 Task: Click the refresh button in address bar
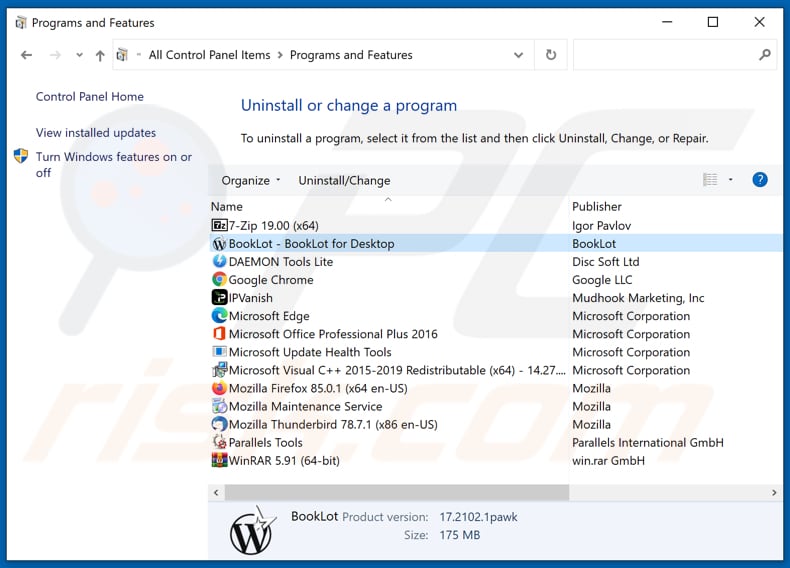point(551,55)
